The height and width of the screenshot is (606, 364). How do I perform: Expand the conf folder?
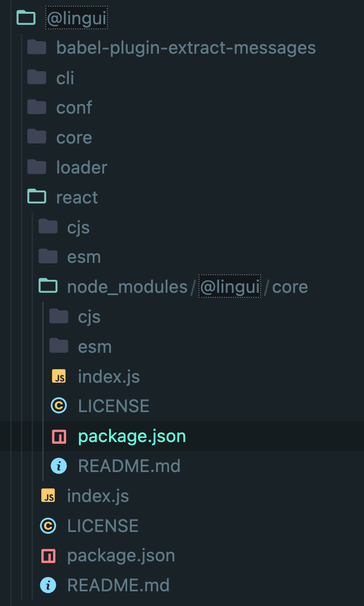pos(74,107)
